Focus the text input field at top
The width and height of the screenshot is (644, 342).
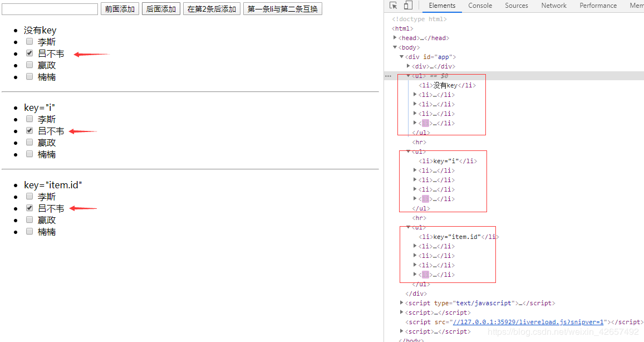click(x=50, y=9)
